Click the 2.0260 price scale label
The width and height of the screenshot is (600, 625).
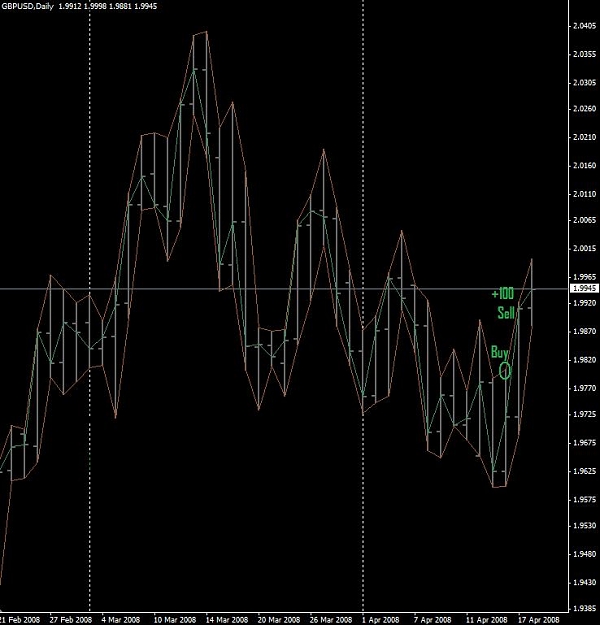pyautogui.click(x=584, y=108)
